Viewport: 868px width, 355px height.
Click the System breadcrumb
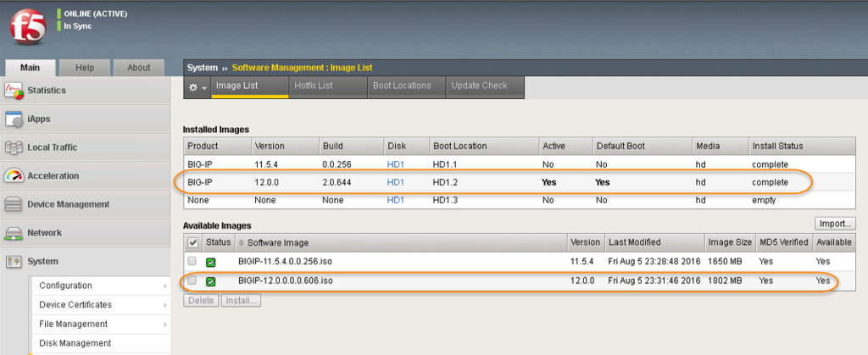(203, 68)
